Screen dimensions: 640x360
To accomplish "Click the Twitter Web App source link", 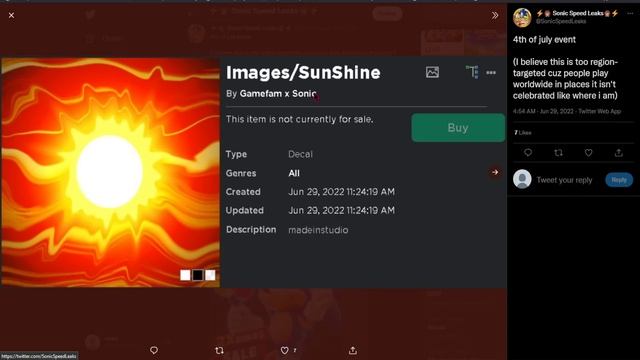I will [x=600, y=111].
